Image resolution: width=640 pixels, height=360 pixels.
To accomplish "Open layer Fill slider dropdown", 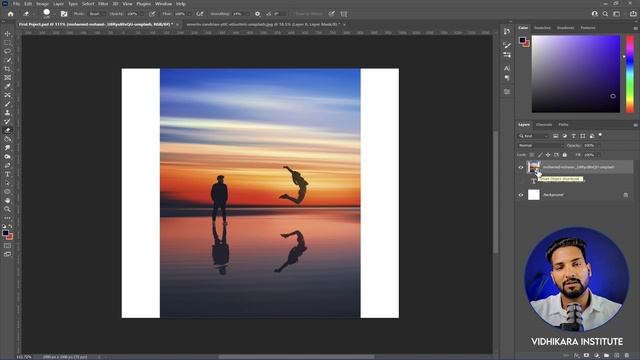I will 599,155.
